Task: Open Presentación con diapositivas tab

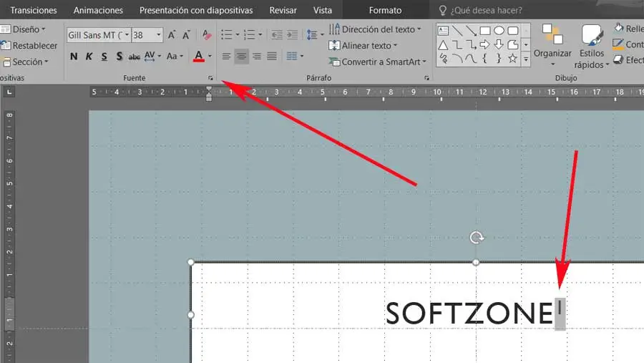Action: coord(196,10)
